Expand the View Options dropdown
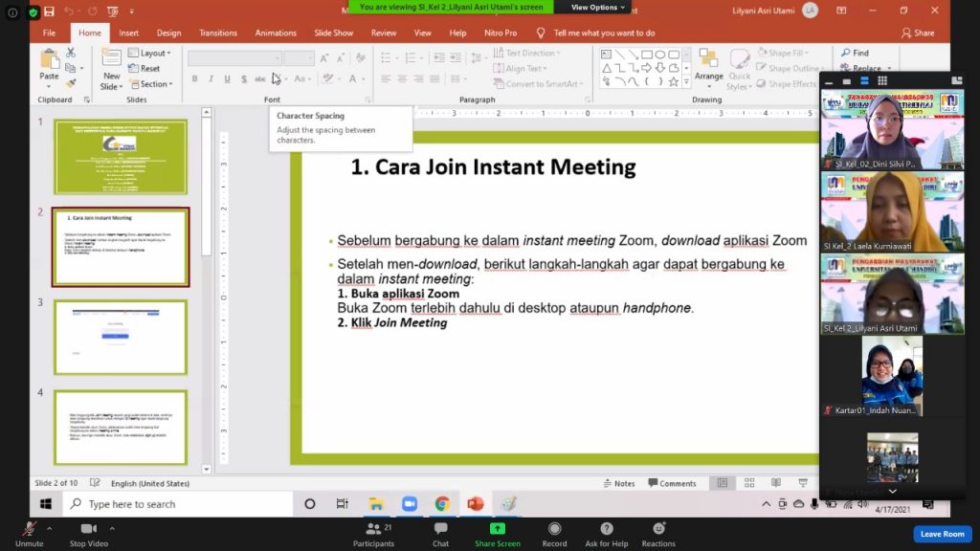 (598, 8)
